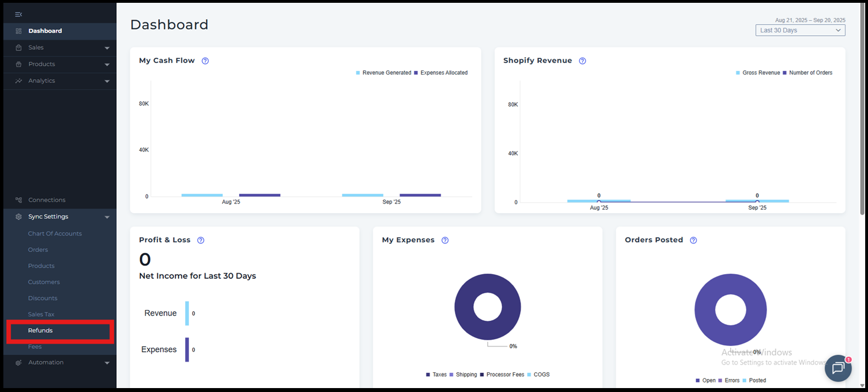This screenshot has width=868, height=392.
Task: Click the Connections icon in the sidebar
Action: pyautogui.click(x=19, y=200)
